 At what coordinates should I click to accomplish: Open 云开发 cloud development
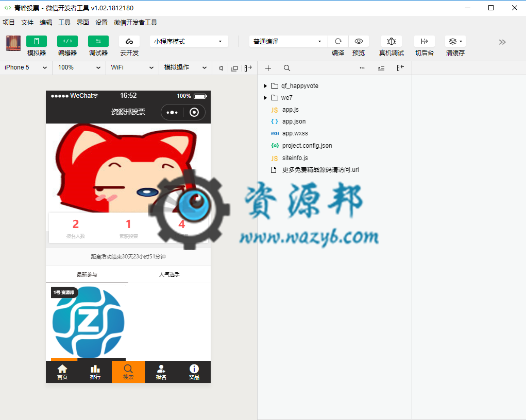129,41
